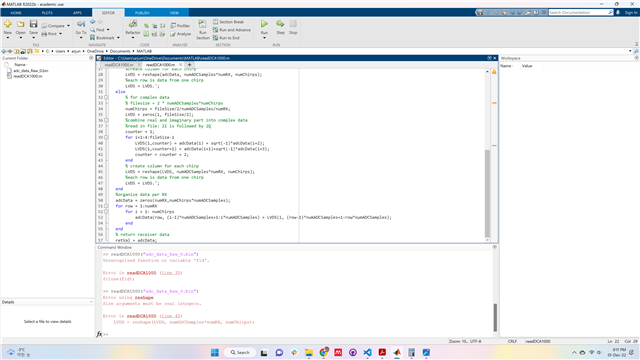Open File Explorer from taskbar
640x360 pixels.
pos(309,353)
